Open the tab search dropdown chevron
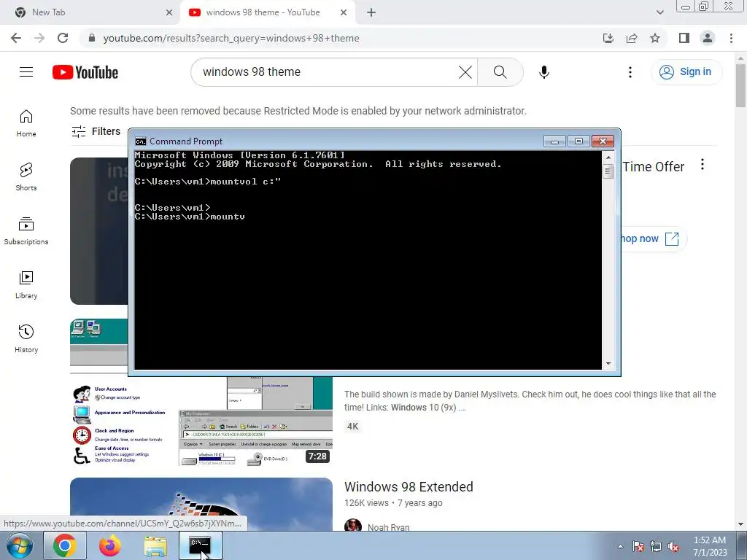Viewport: 747px width, 560px height. (x=659, y=12)
